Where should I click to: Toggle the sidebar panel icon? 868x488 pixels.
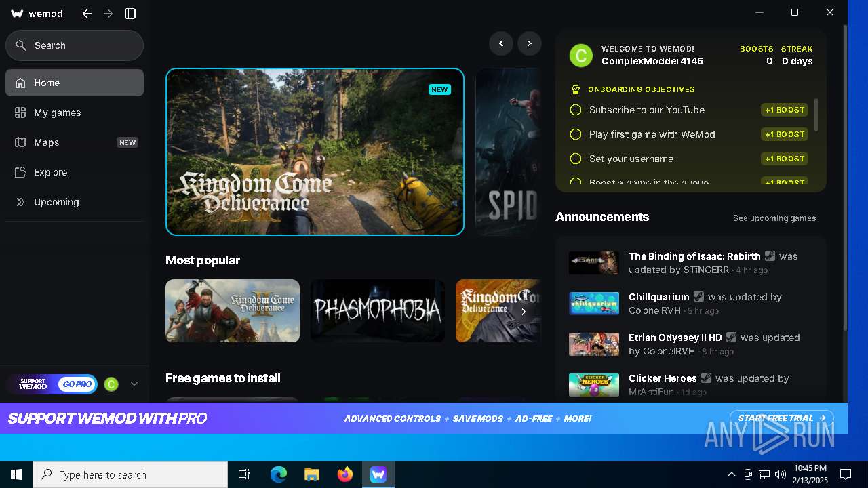pyautogui.click(x=130, y=14)
